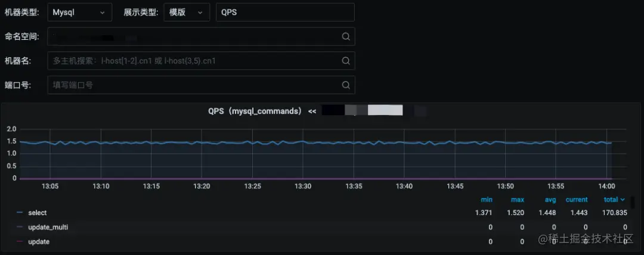644x255 pixels.
Task: Click the 14:00 time axis label
Action: pos(606,186)
